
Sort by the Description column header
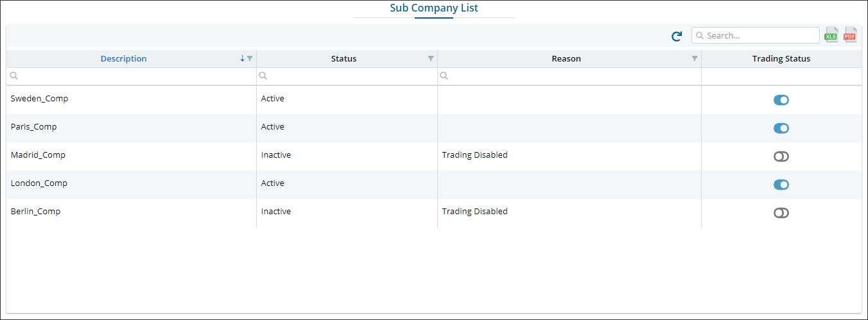pyautogui.click(x=123, y=58)
